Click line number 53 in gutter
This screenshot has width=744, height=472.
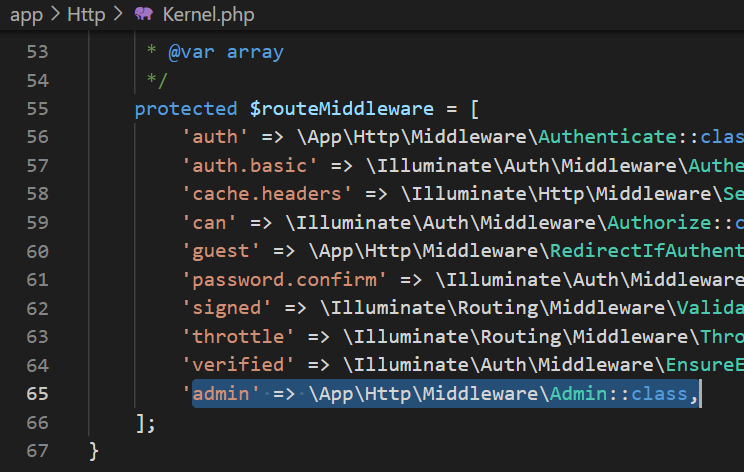(x=36, y=52)
